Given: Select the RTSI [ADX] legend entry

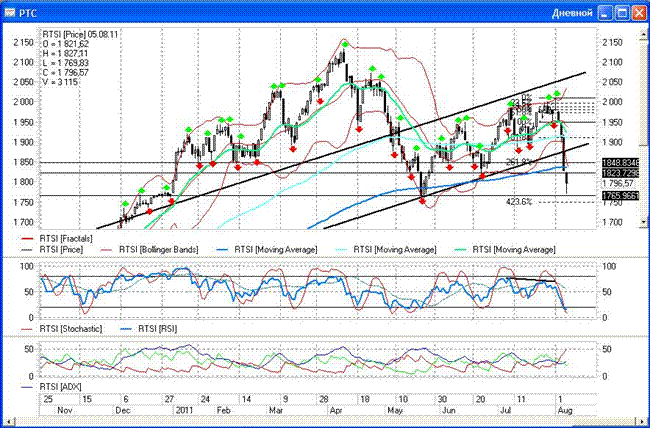Looking at the screenshot, I should tap(61, 387).
